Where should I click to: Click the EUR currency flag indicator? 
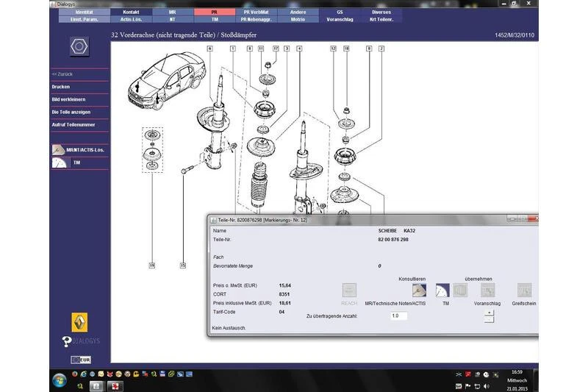point(81,360)
